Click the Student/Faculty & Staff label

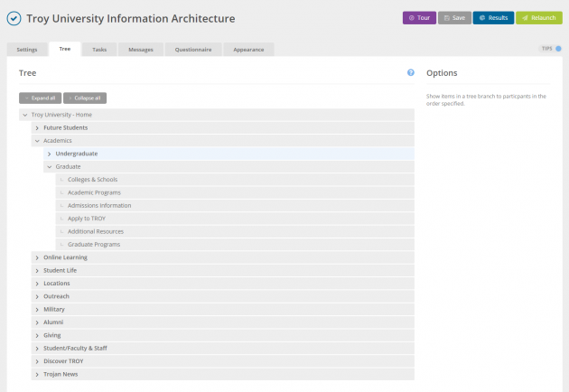[x=75, y=348]
